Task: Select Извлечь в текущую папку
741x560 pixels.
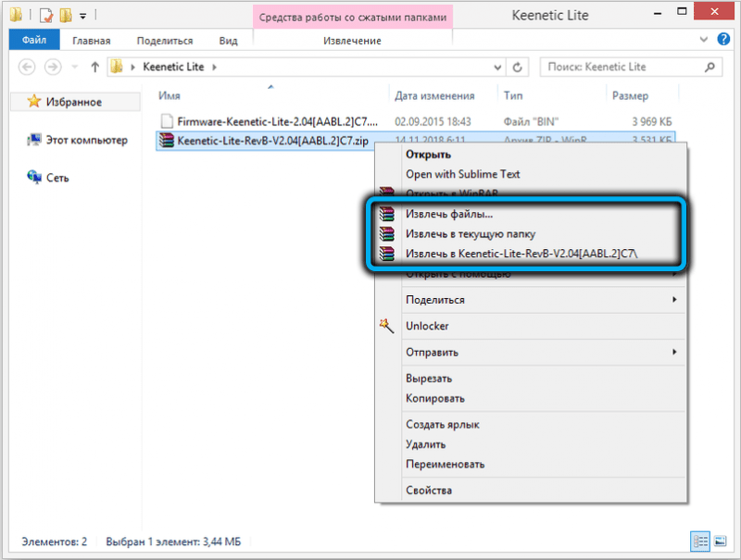Action: click(530, 234)
